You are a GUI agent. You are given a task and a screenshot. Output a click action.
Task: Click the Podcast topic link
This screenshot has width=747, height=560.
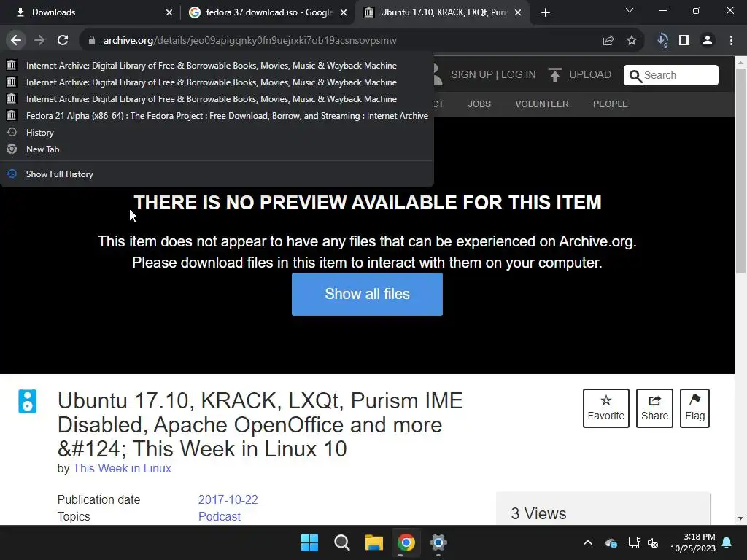coord(219,516)
